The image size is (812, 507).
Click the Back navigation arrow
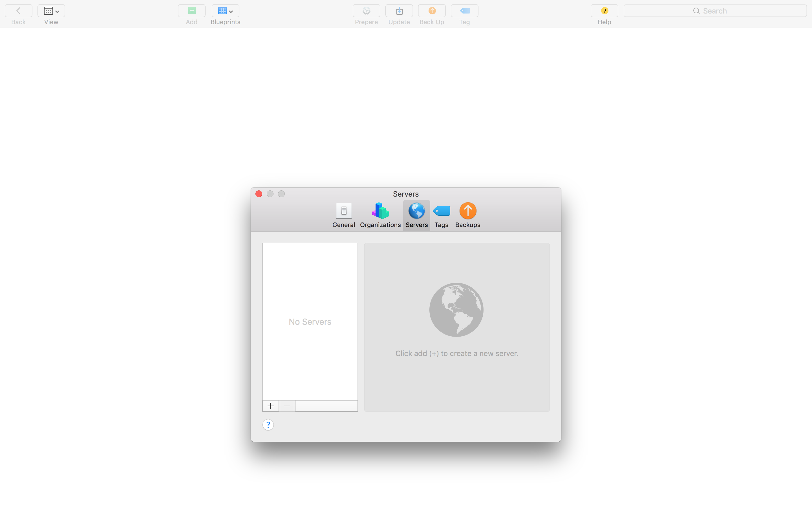(x=18, y=11)
